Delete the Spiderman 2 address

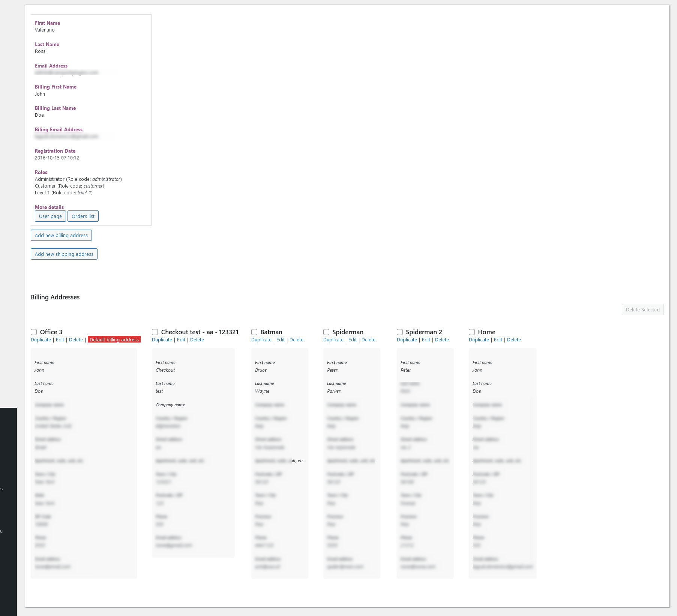pos(442,340)
